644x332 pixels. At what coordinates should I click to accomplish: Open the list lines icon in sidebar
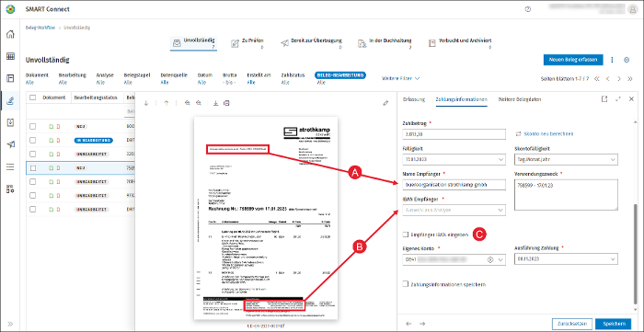click(11, 167)
